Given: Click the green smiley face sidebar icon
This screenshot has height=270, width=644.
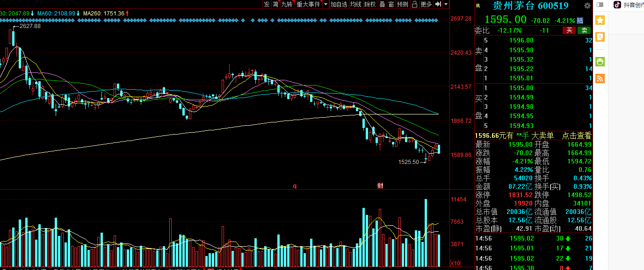Looking at the screenshot, I should (600, 61).
